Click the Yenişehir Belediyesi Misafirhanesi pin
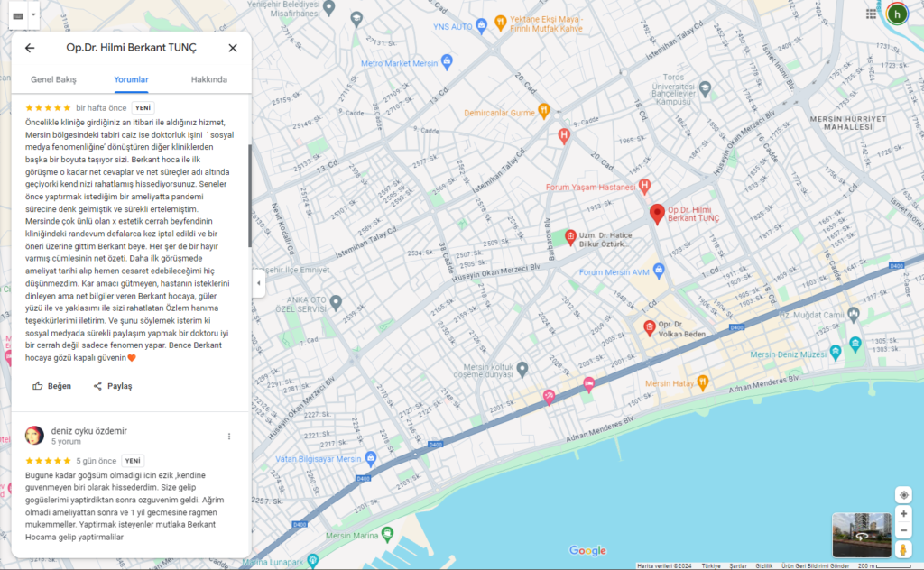 click(x=328, y=7)
